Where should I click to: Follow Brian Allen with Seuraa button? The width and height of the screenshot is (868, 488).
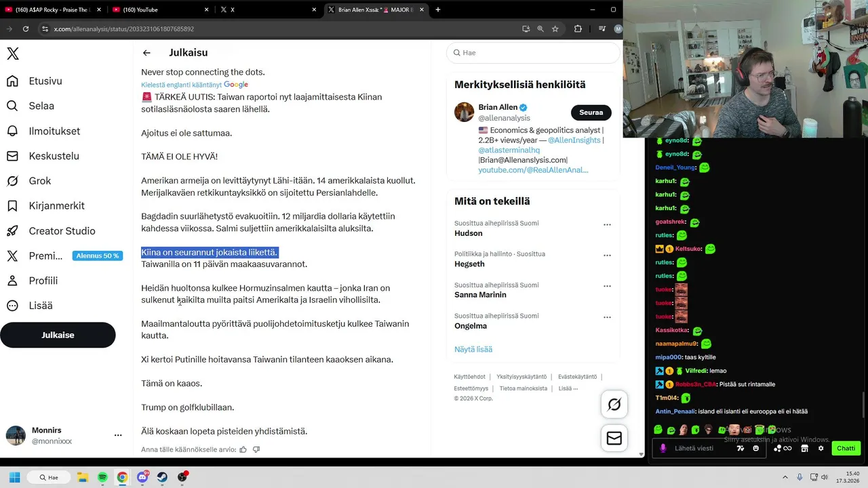point(591,113)
